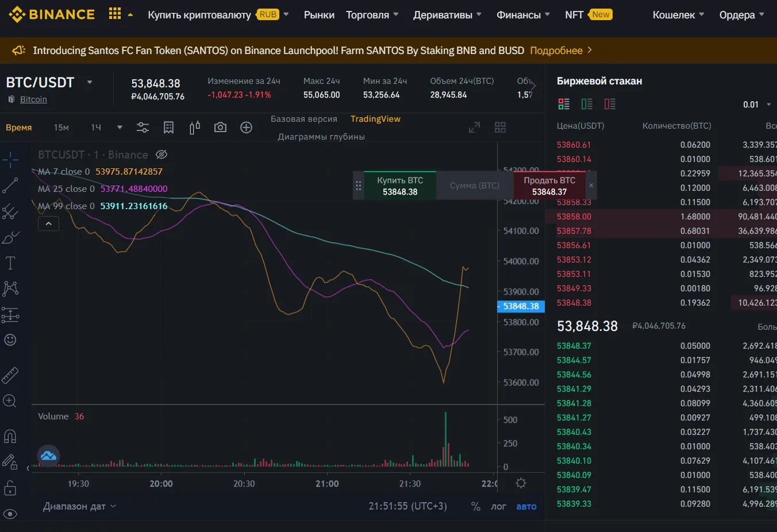This screenshot has height=532, width=777.
Task: Select the ruler measure tool
Action: (x=10, y=375)
